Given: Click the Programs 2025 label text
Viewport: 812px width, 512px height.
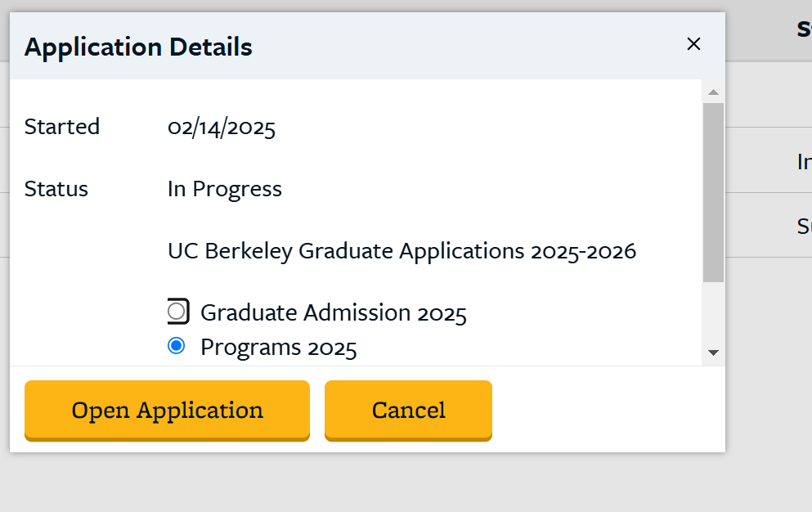Looking at the screenshot, I should [x=279, y=348].
